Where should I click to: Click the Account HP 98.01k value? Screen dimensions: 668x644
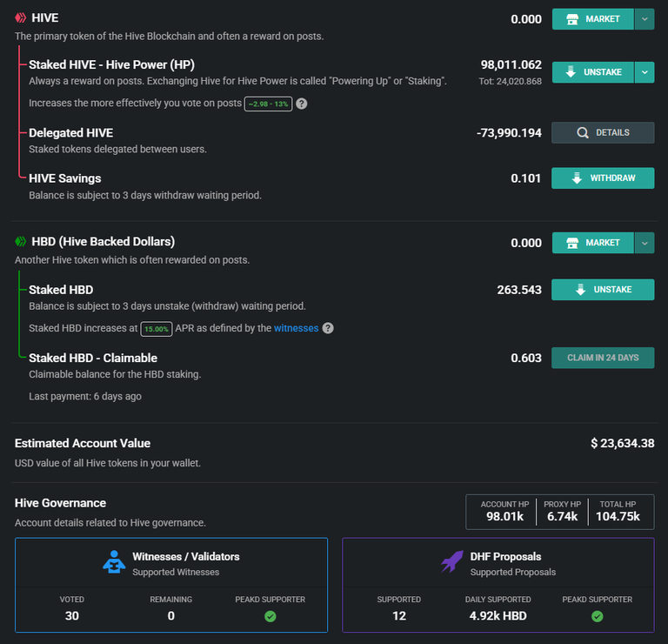(x=504, y=517)
